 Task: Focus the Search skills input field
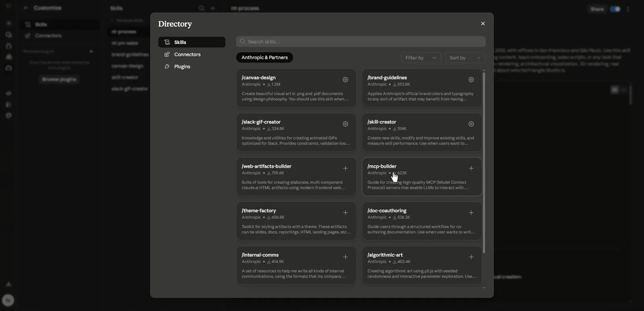(361, 41)
